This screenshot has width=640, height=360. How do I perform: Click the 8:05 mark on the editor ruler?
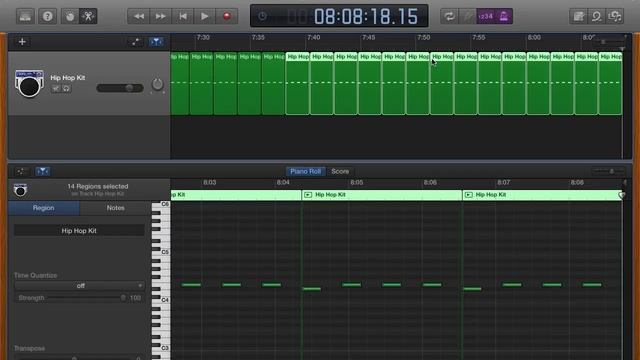(356, 182)
